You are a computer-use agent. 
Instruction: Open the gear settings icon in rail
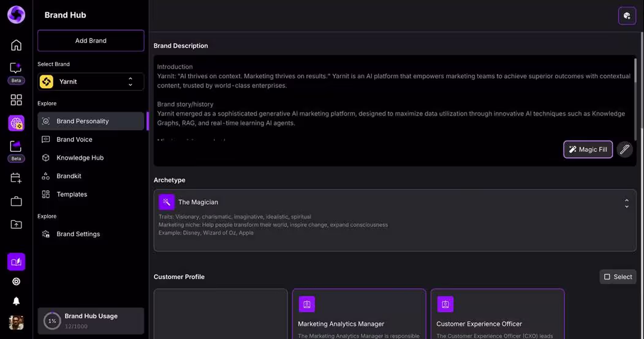pos(16,281)
